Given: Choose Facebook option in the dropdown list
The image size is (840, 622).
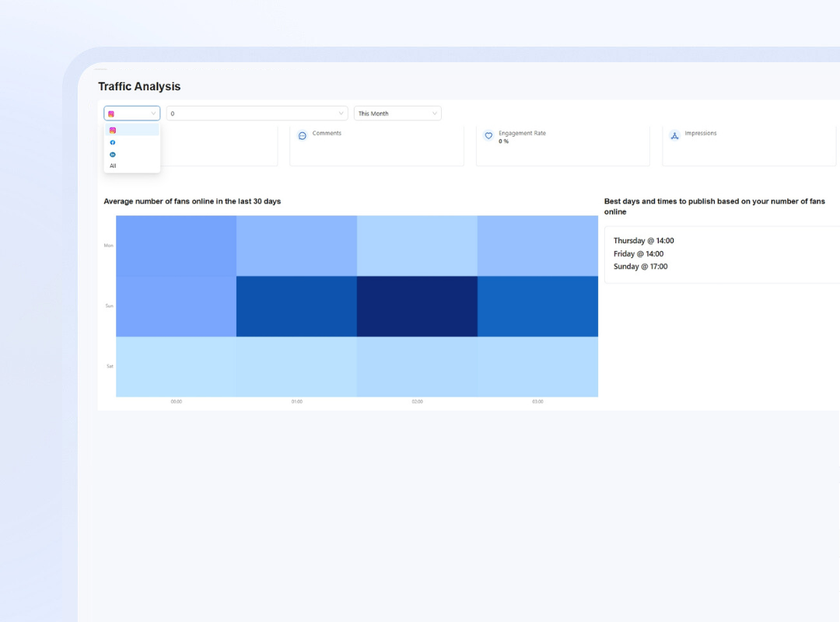Looking at the screenshot, I should [131, 142].
